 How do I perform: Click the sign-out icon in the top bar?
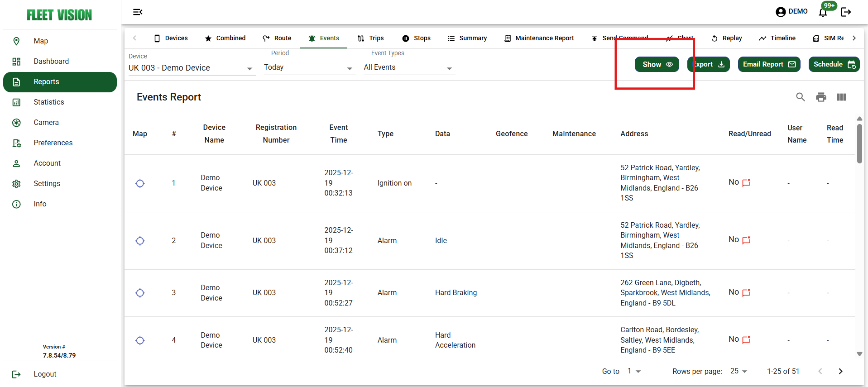click(x=845, y=12)
